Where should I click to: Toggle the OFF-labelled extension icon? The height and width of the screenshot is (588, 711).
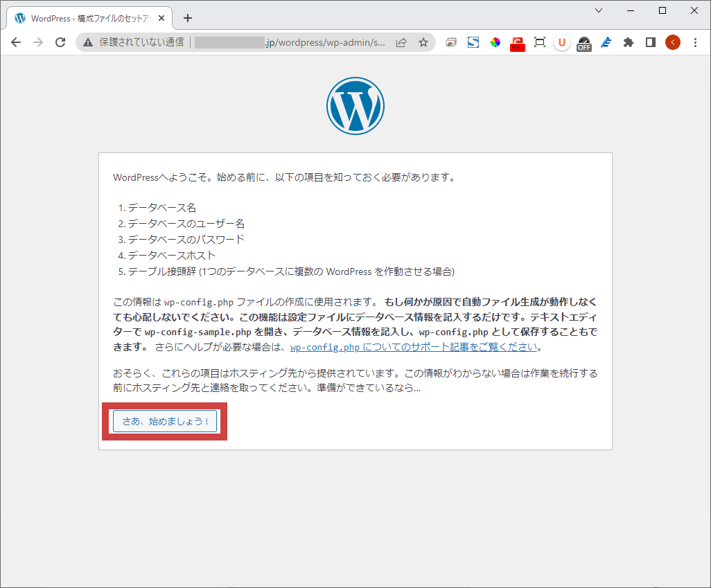coord(584,44)
